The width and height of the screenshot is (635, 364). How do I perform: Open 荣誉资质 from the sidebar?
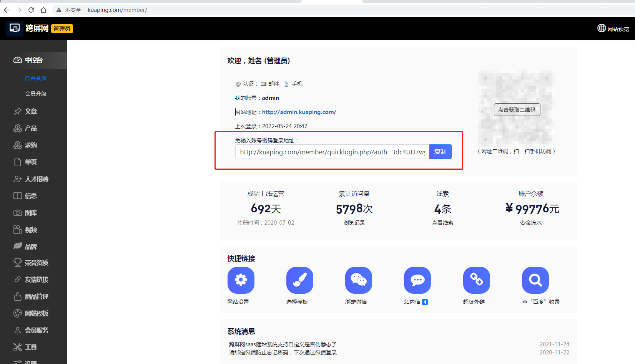36,263
